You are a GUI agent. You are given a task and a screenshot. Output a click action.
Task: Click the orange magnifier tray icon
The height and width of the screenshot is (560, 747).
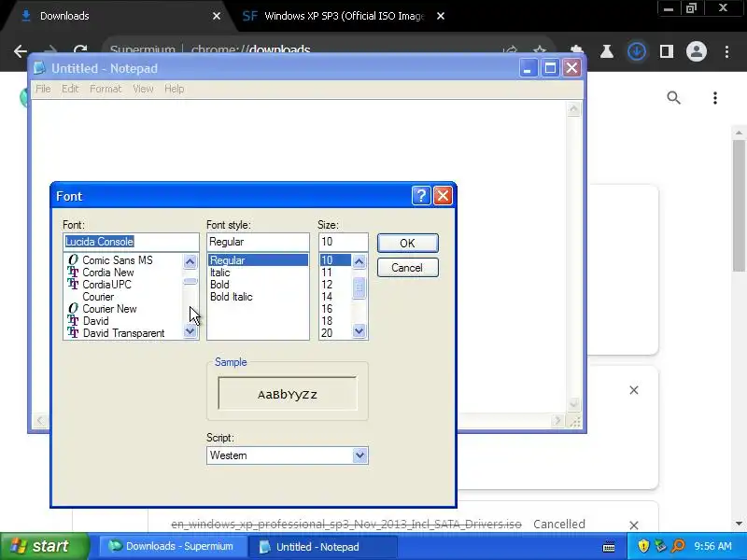(x=678, y=546)
